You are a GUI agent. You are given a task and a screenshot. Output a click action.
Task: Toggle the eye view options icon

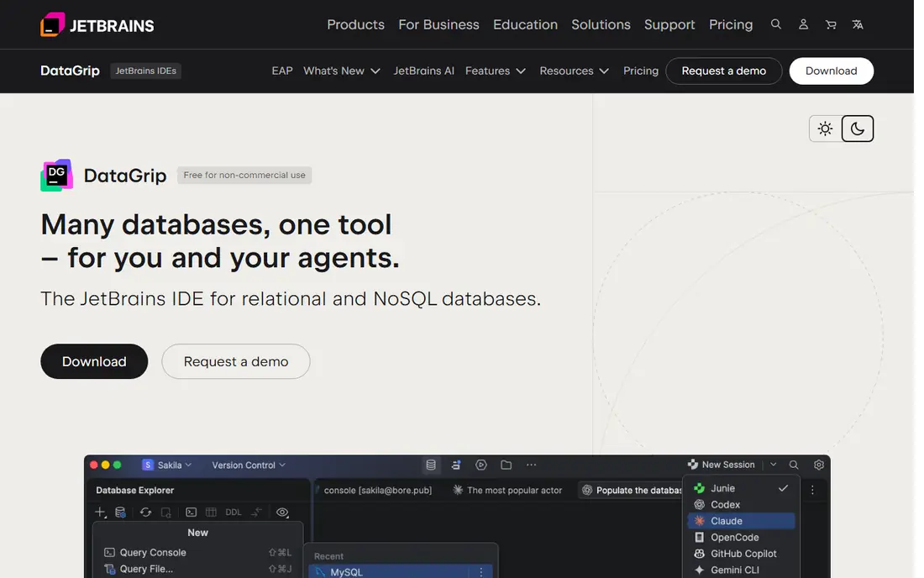click(282, 512)
